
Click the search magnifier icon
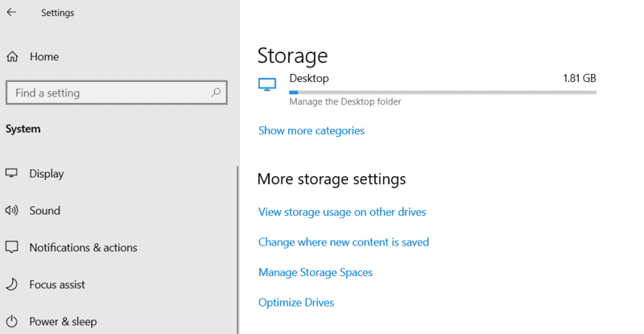[x=216, y=93]
